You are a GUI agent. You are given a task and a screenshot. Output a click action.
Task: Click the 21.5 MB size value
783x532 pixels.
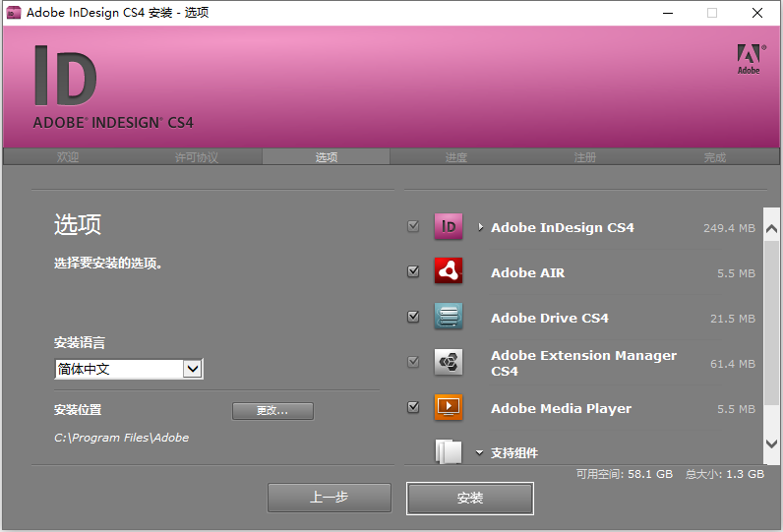pyautogui.click(x=733, y=319)
